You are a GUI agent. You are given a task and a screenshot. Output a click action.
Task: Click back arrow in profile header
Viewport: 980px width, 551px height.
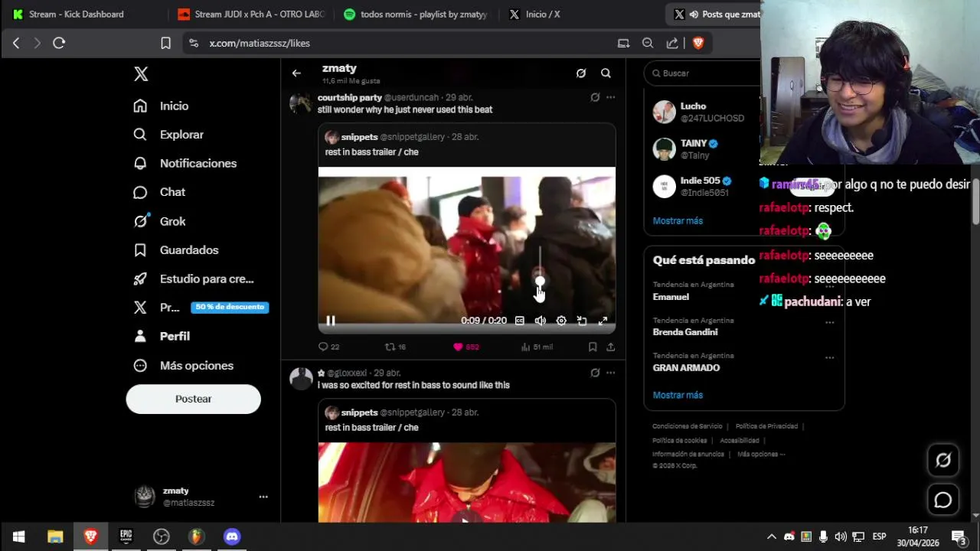(x=296, y=73)
